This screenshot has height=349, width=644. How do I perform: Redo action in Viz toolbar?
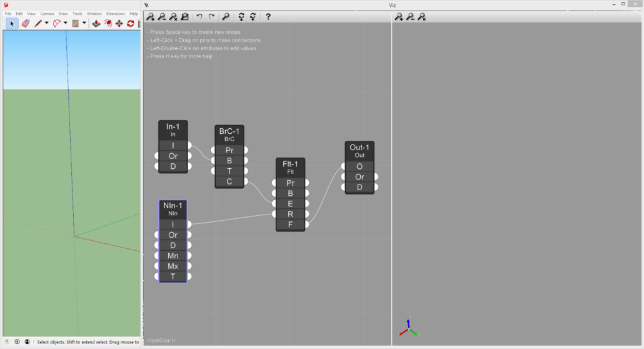pos(211,17)
